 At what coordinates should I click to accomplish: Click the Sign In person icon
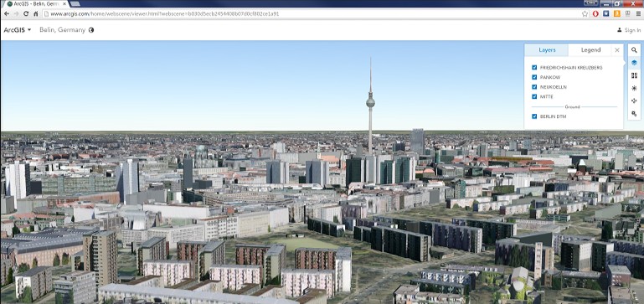[620, 30]
